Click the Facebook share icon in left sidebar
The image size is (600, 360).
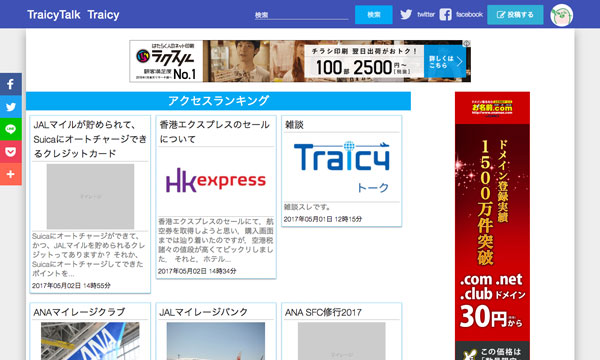coord(11,84)
